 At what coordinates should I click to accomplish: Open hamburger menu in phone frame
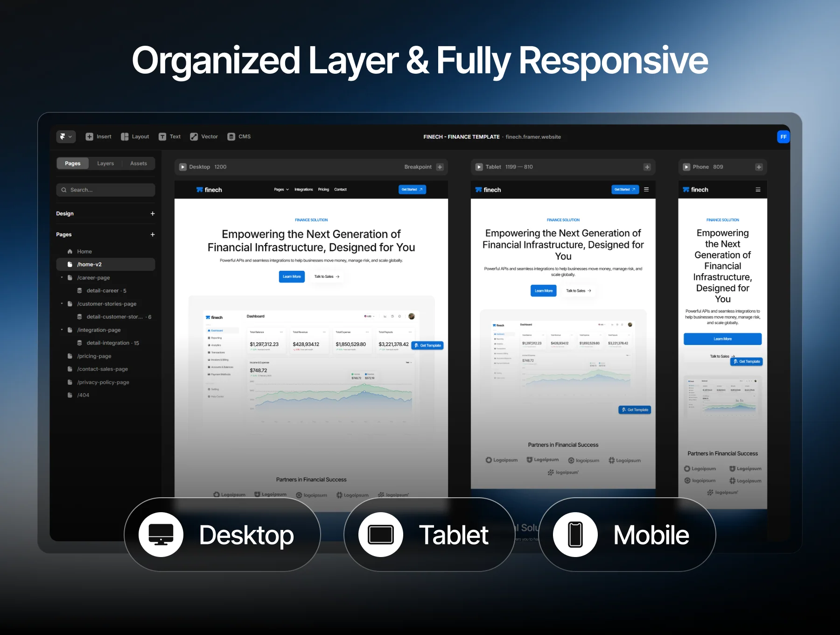click(x=758, y=190)
